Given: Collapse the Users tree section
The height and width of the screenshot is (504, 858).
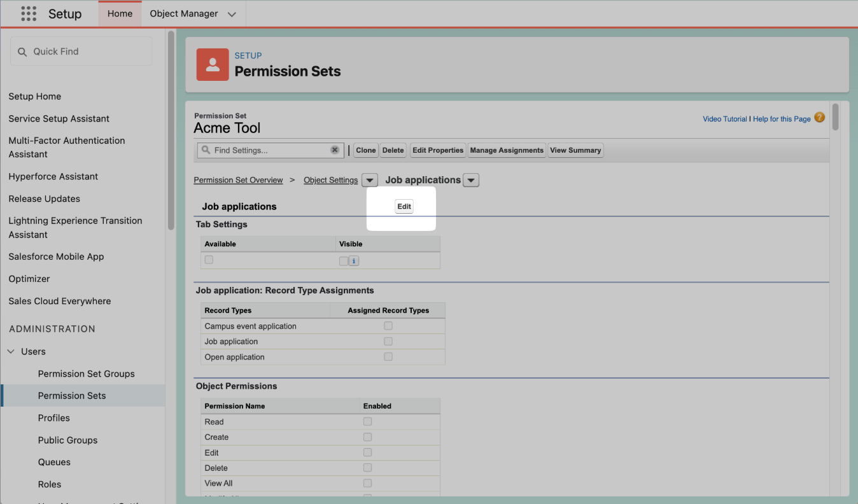Looking at the screenshot, I should pos(11,351).
